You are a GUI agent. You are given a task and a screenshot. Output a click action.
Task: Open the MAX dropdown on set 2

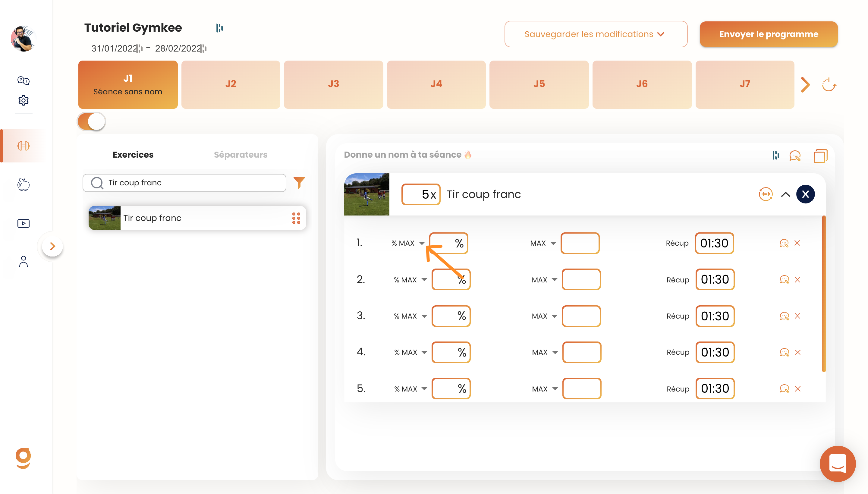(544, 280)
